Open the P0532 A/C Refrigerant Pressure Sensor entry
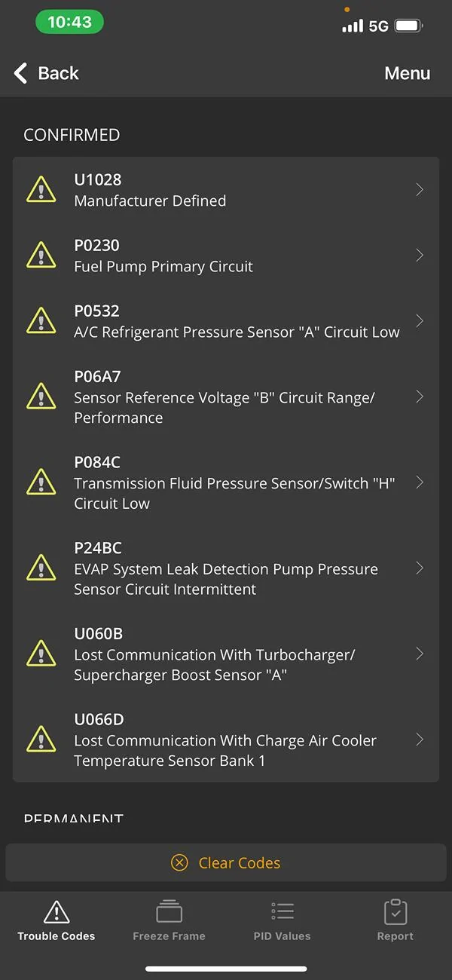This screenshot has width=452, height=980. pos(237,321)
